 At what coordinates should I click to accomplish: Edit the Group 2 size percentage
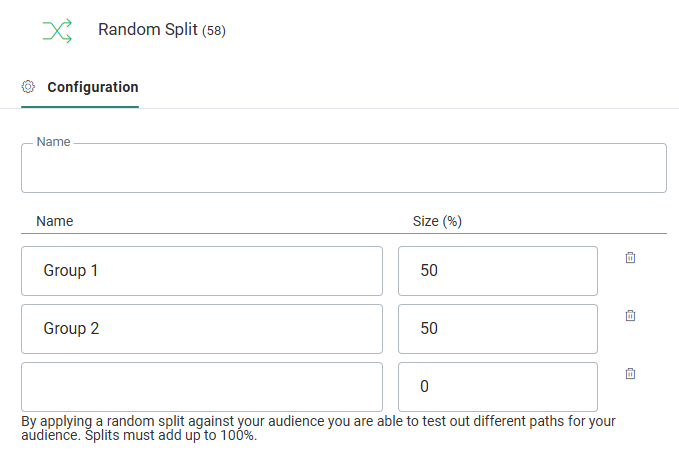tap(497, 329)
